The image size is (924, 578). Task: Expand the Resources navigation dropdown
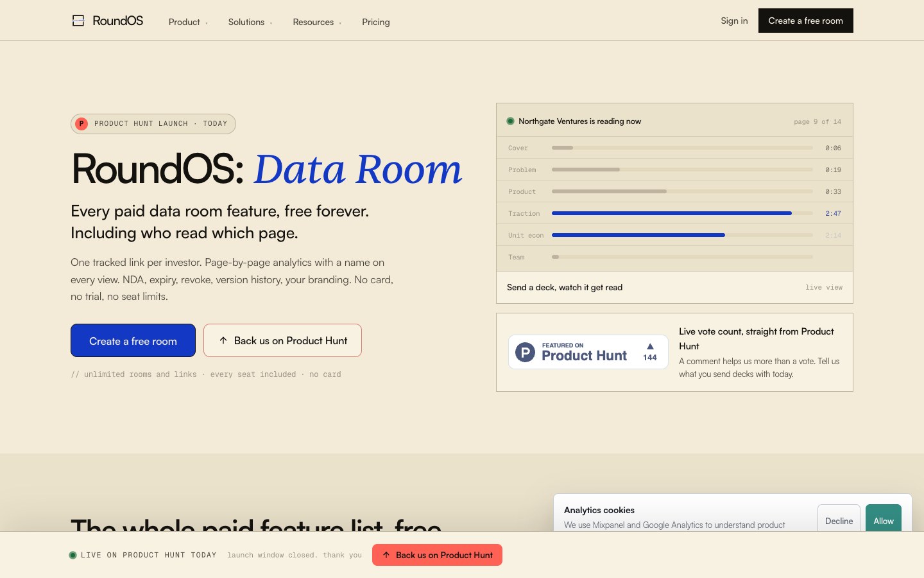[x=317, y=22]
